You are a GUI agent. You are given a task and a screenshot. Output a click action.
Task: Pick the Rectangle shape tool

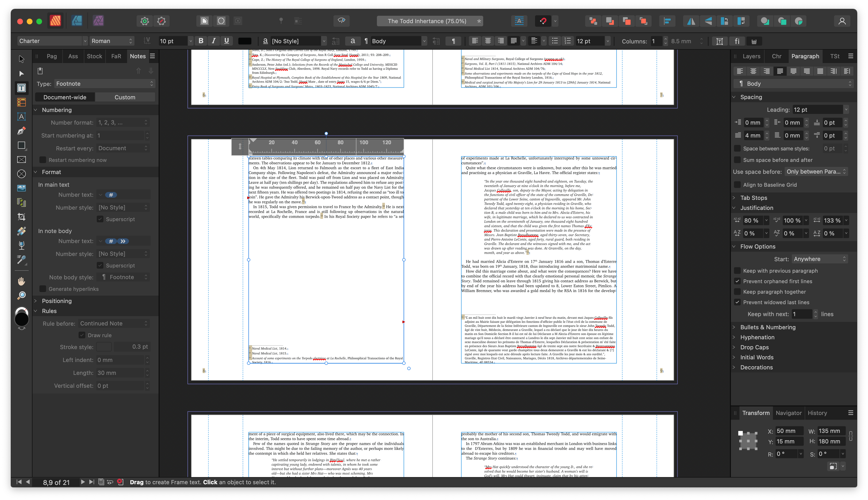(21, 145)
